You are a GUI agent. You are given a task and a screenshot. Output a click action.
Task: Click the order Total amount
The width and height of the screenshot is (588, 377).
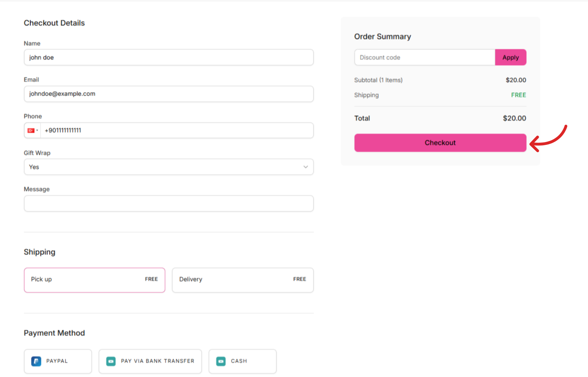pyautogui.click(x=514, y=118)
